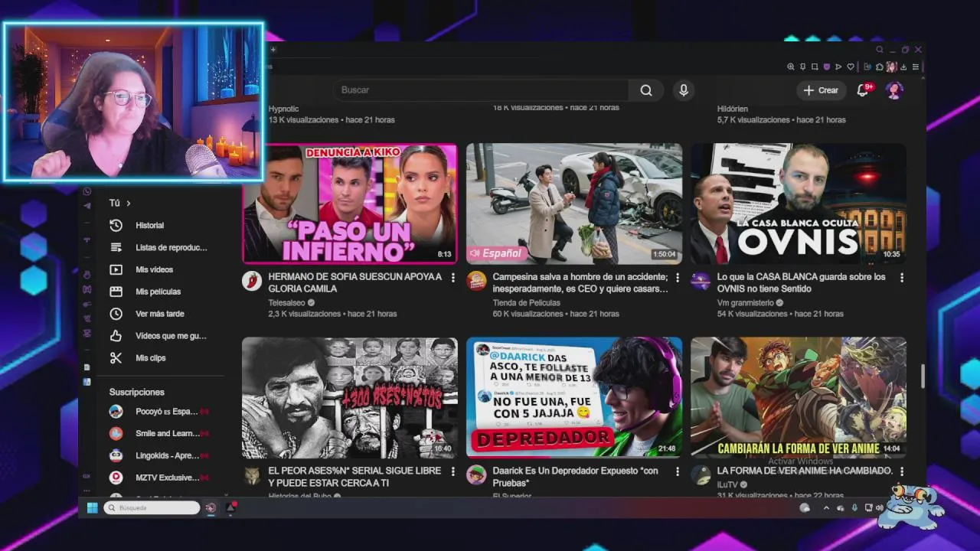Open options menu for Daarick Depredador video
The height and width of the screenshot is (551, 980).
677,472
